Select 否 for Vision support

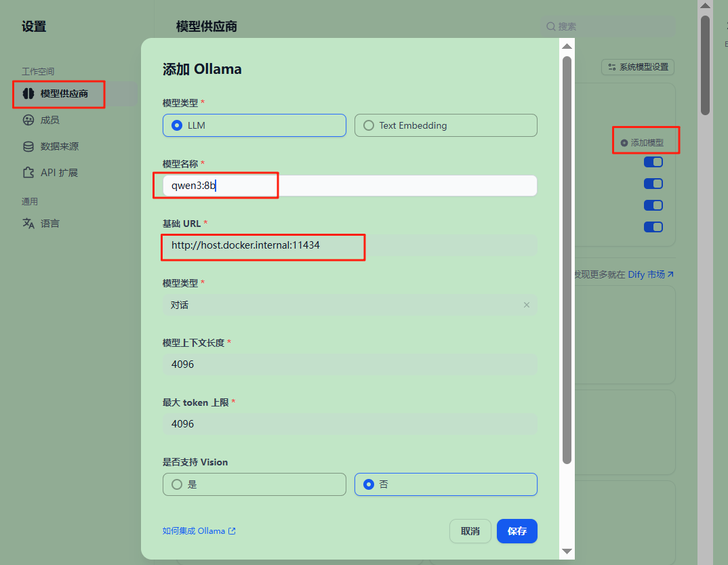click(446, 484)
